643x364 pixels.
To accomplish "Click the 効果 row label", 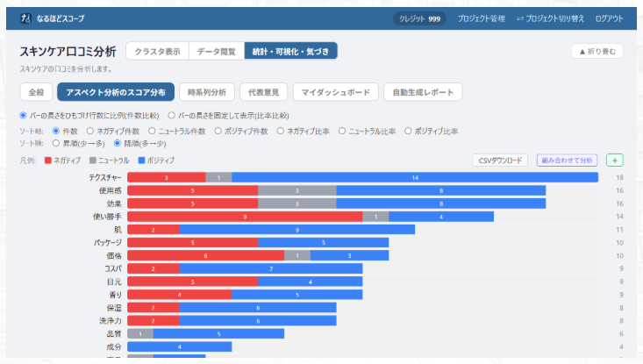I will 114,203.
